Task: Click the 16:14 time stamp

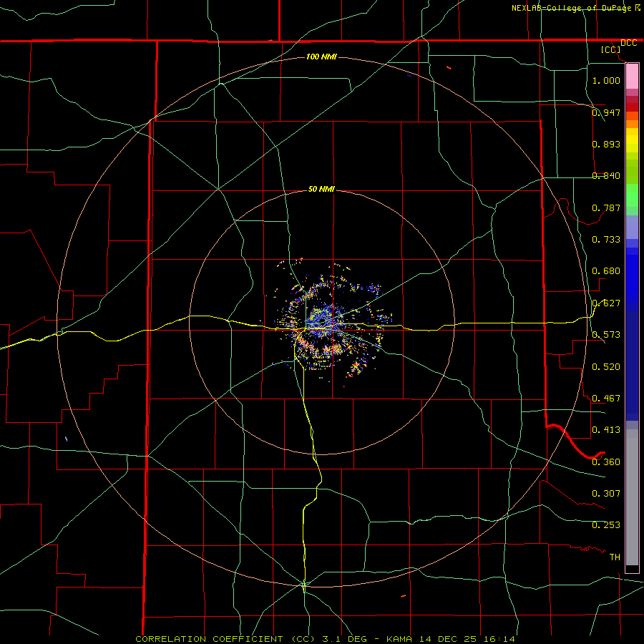Action: click(499, 639)
